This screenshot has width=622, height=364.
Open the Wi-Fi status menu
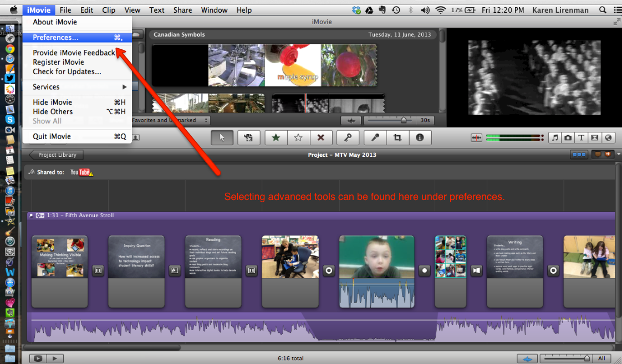tap(440, 10)
